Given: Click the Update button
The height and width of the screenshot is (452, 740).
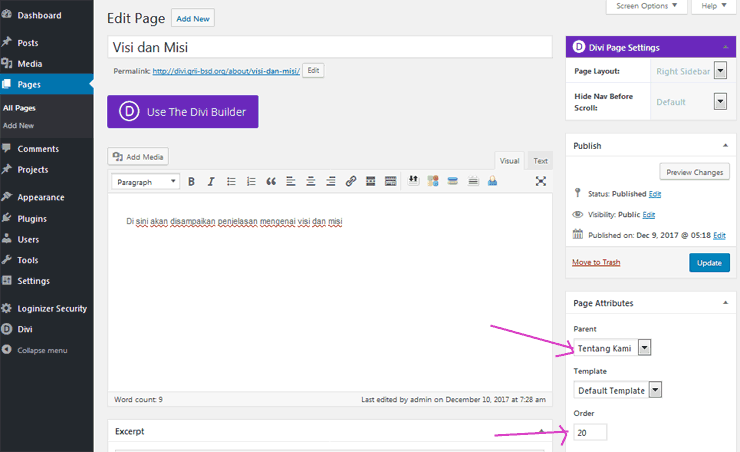Looking at the screenshot, I should click(x=709, y=263).
